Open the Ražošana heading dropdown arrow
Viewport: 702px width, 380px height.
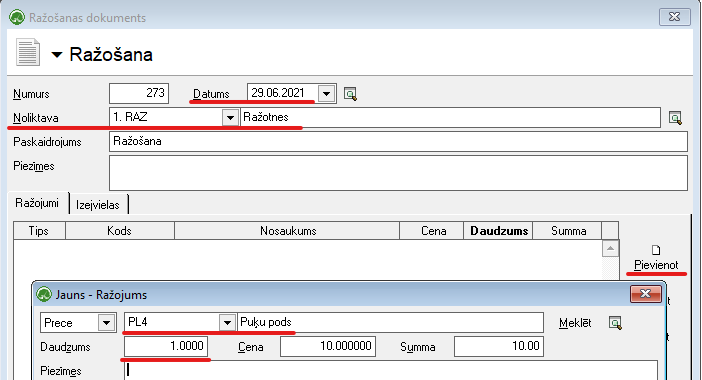tap(57, 55)
